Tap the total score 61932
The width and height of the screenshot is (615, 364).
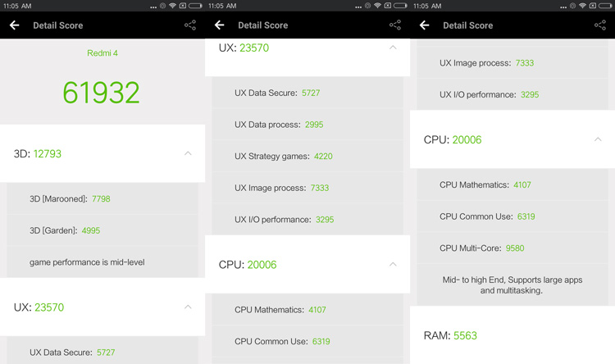pos(101,93)
